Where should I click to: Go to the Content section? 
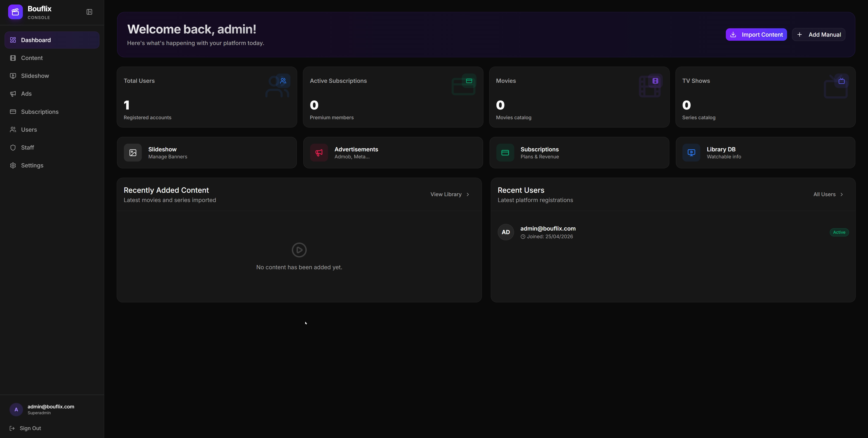click(x=52, y=58)
